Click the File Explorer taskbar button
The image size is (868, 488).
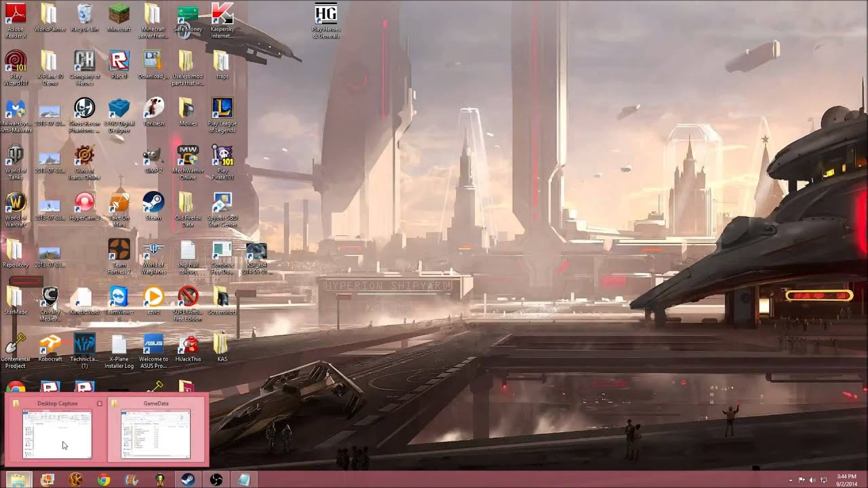point(17,480)
